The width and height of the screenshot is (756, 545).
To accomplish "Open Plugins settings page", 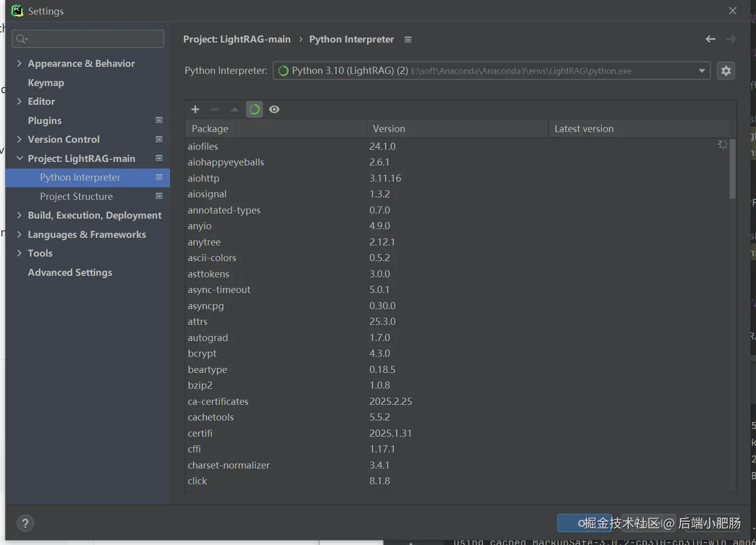I will pyautogui.click(x=45, y=120).
